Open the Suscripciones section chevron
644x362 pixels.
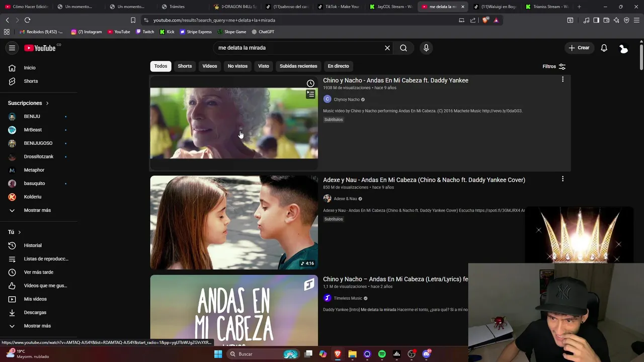[x=47, y=103]
